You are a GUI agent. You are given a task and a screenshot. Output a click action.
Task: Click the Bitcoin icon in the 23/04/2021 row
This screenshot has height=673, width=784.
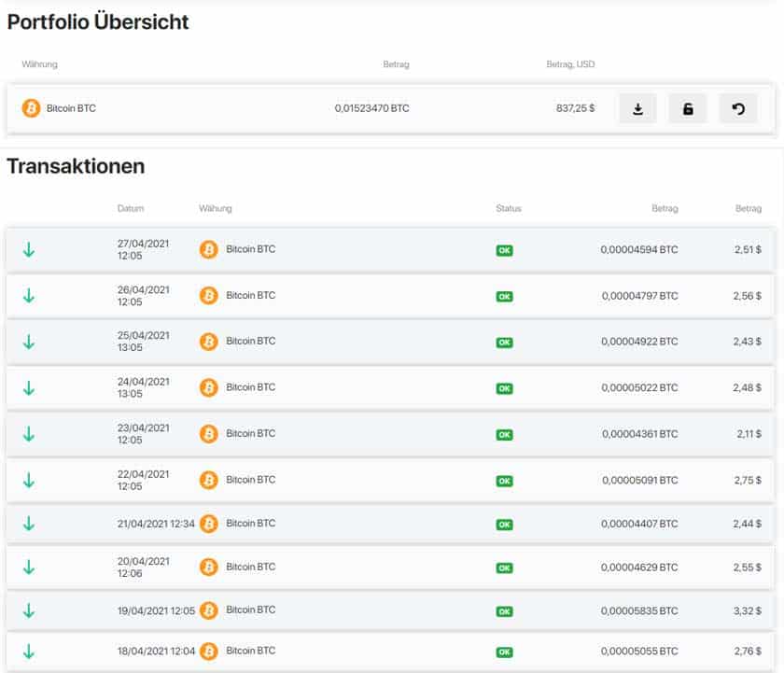click(x=208, y=433)
